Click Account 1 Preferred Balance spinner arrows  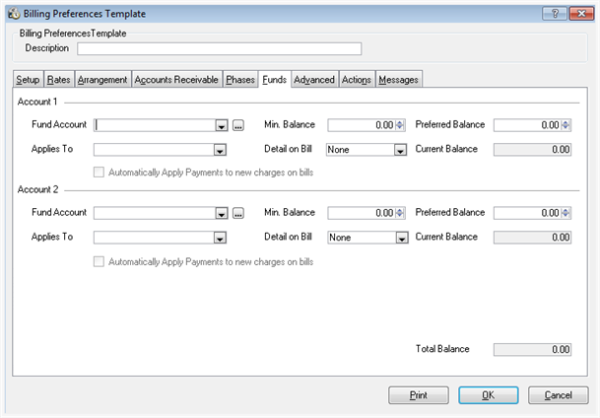(x=566, y=125)
